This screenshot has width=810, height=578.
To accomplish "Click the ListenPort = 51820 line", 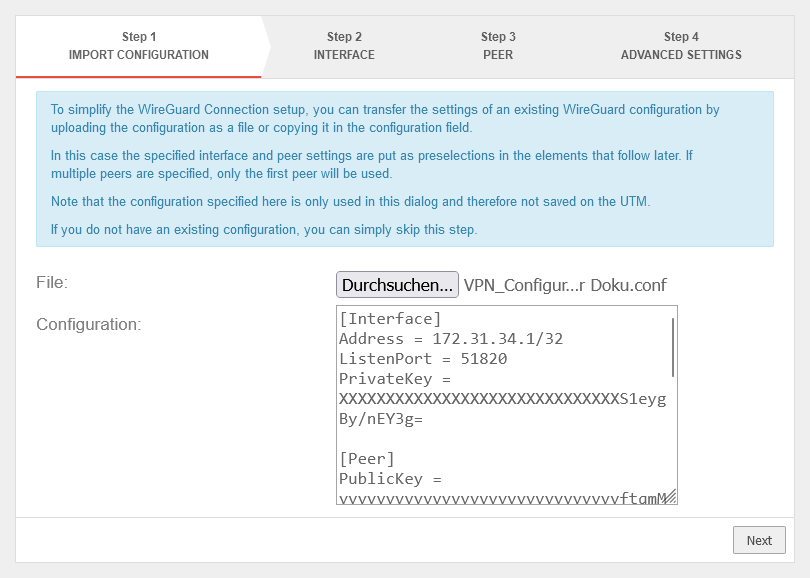I will pos(423,359).
